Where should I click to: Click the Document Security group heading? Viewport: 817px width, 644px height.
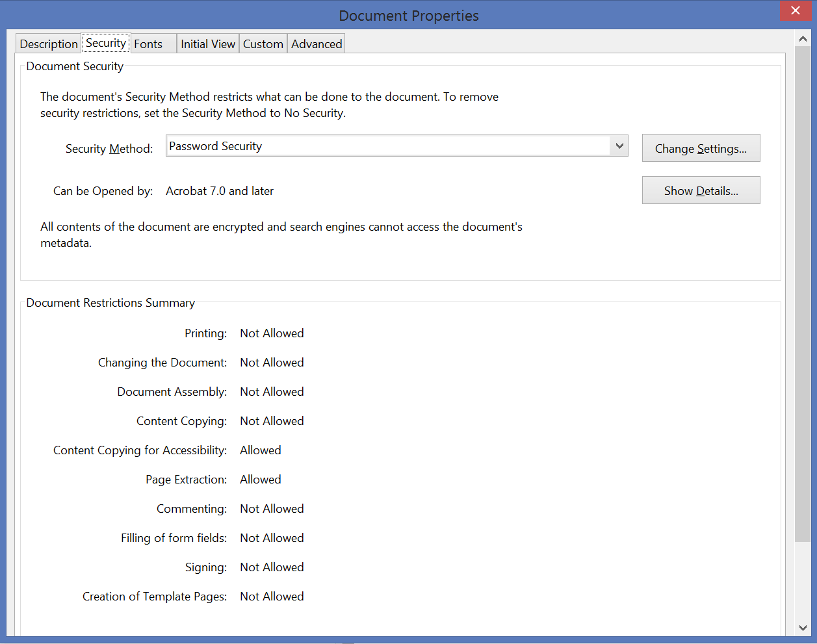pos(75,66)
